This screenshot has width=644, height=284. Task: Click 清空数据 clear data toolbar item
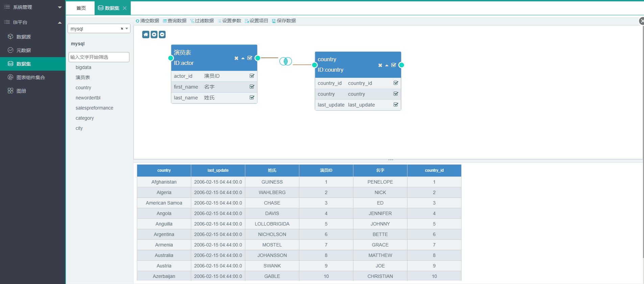point(147,21)
